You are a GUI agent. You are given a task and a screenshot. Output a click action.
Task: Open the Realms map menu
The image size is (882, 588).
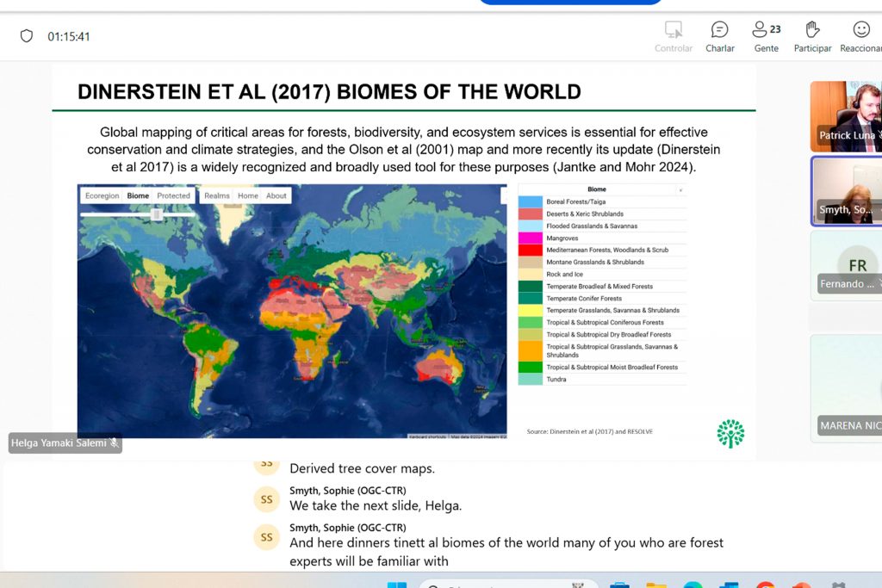tap(217, 195)
